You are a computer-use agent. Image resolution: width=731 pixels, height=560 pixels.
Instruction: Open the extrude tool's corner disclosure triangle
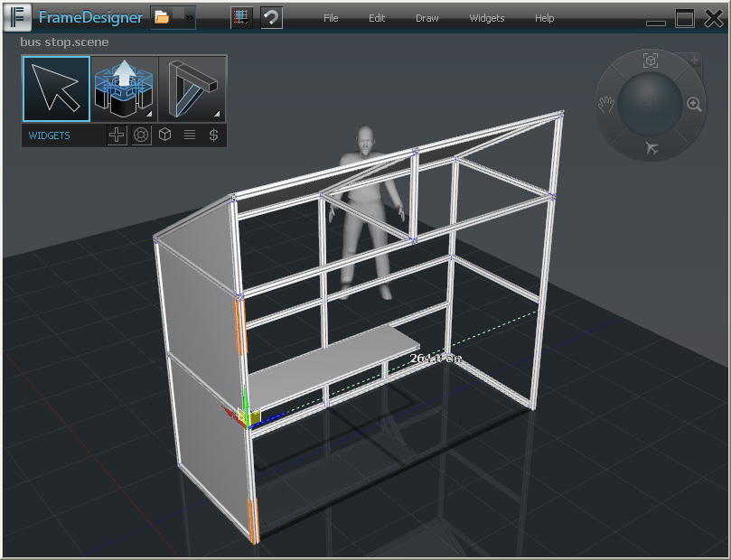(x=152, y=115)
